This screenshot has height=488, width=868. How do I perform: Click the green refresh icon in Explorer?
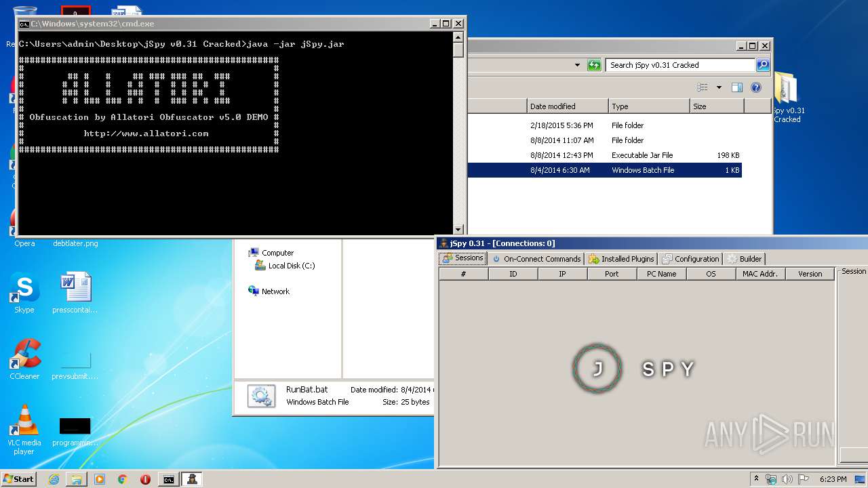(594, 65)
